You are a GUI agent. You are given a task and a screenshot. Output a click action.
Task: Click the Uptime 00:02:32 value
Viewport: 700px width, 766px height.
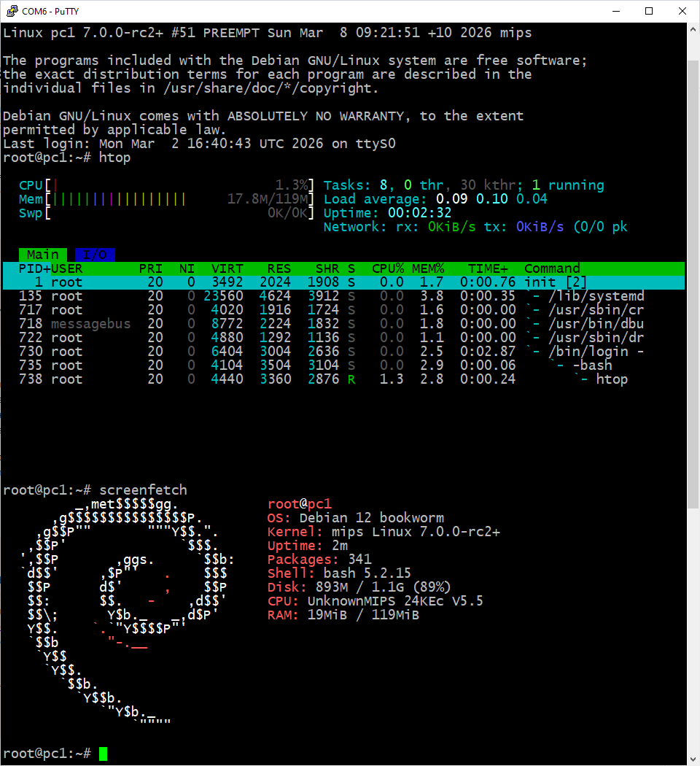point(420,213)
